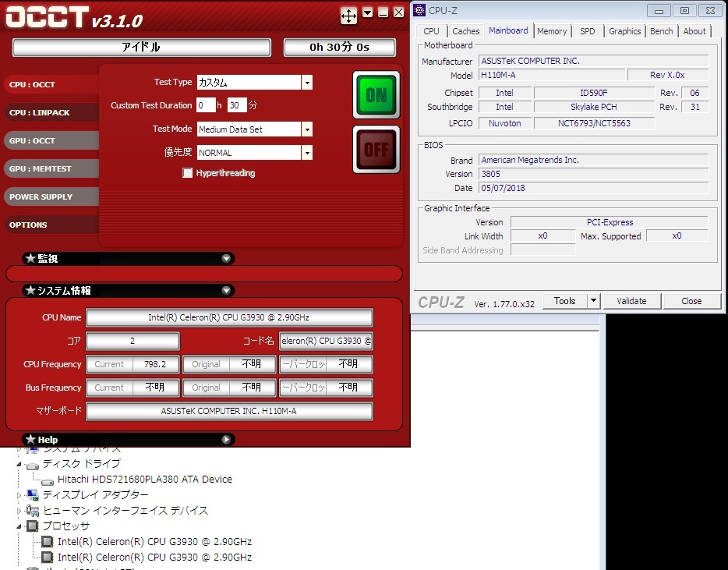Click the star icon beside 監視
This screenshot has height=570, width=728.
coord(30,258)
